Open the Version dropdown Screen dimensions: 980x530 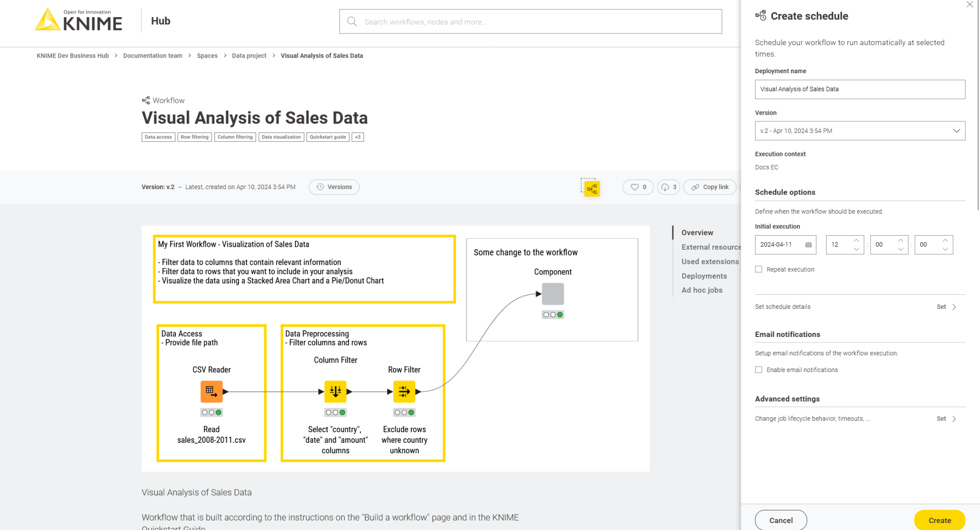pyautogui.click(x=860, y=131)
